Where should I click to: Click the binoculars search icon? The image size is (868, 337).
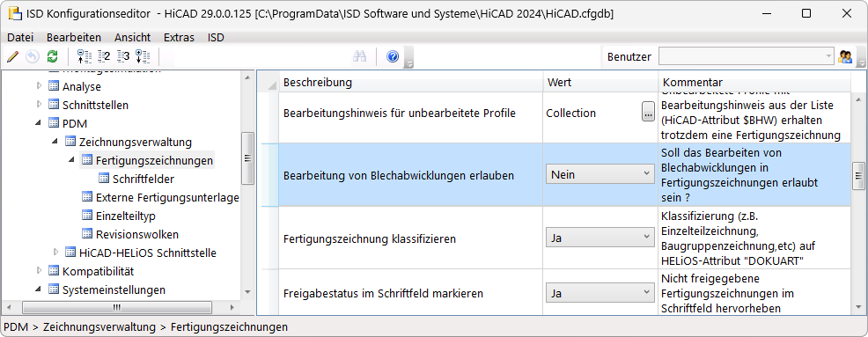pos(360,56)
